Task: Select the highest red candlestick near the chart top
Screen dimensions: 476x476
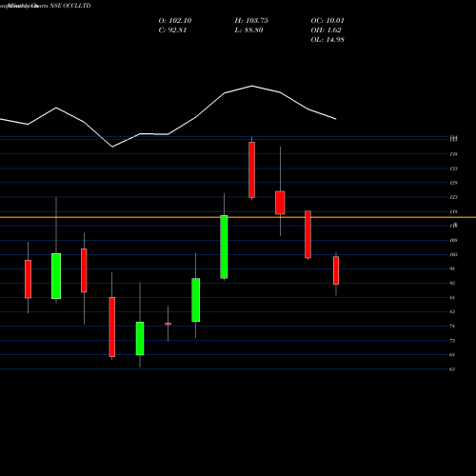Action: tap(251, 169)
